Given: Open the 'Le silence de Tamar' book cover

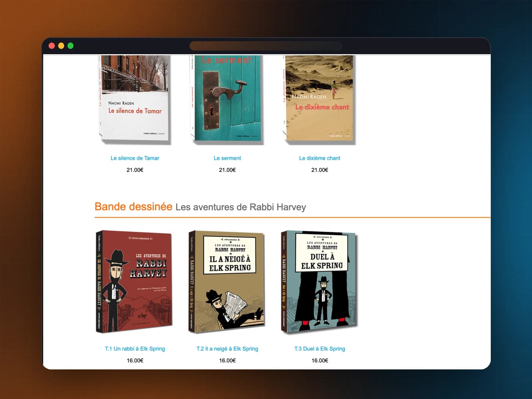Looking at the screenshot, I should tap(135, 100).
